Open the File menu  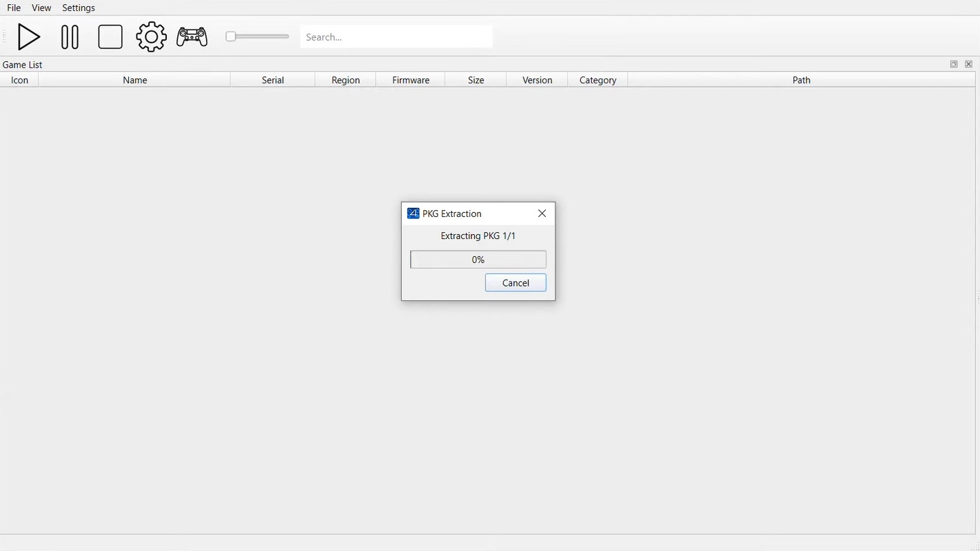pos(14,8)
